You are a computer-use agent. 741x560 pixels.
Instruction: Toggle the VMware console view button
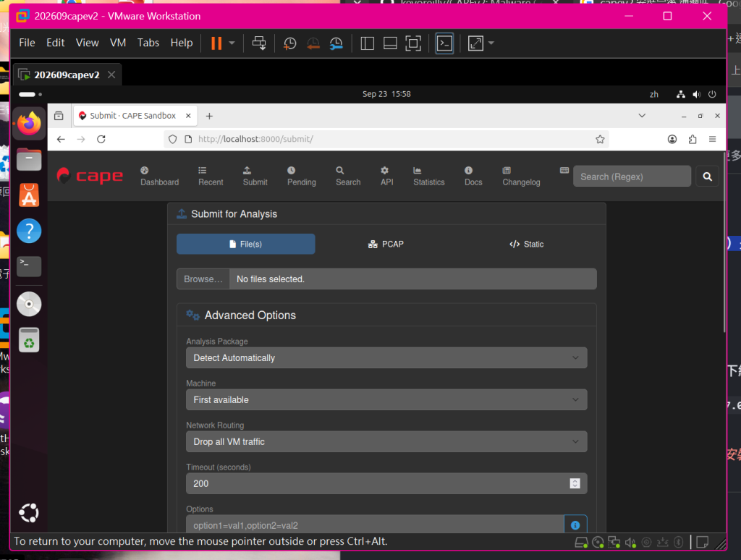[x=444, y=43]
